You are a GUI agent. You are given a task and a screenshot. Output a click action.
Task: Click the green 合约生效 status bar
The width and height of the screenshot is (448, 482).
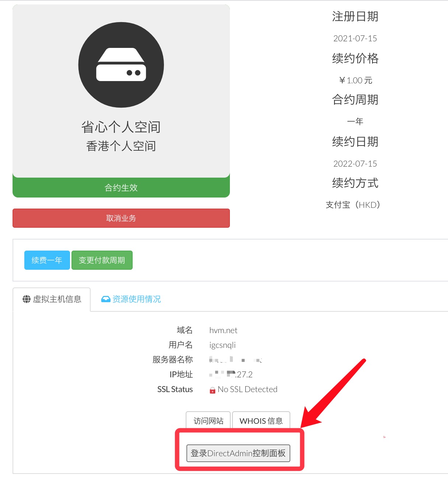[121, 188]
